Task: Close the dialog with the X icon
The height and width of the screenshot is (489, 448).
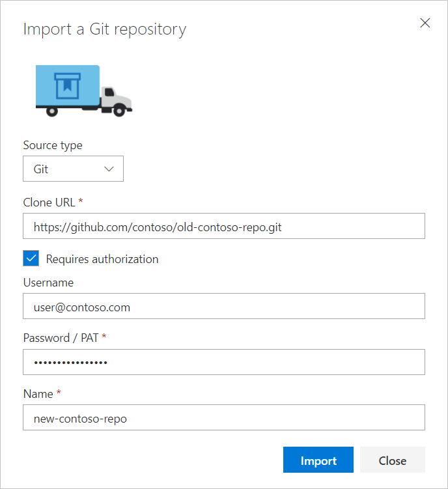Action: click(x=425, y=23)
